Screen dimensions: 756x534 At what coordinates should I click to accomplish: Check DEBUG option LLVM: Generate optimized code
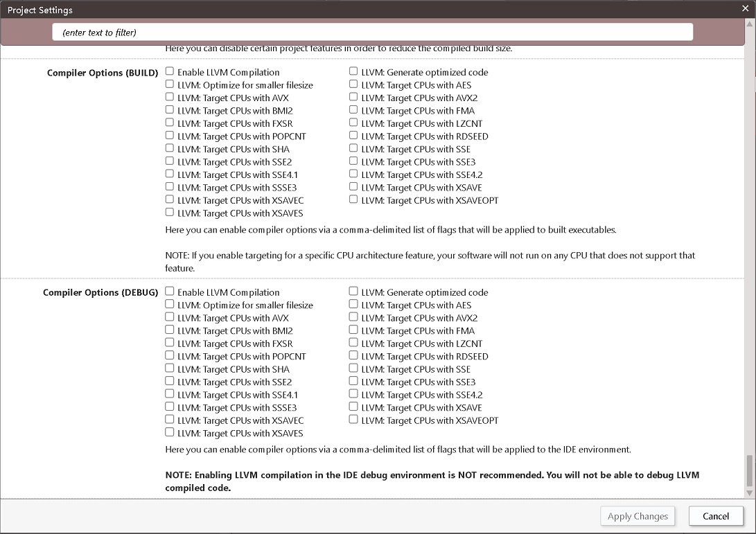click(x=353, y=292)
